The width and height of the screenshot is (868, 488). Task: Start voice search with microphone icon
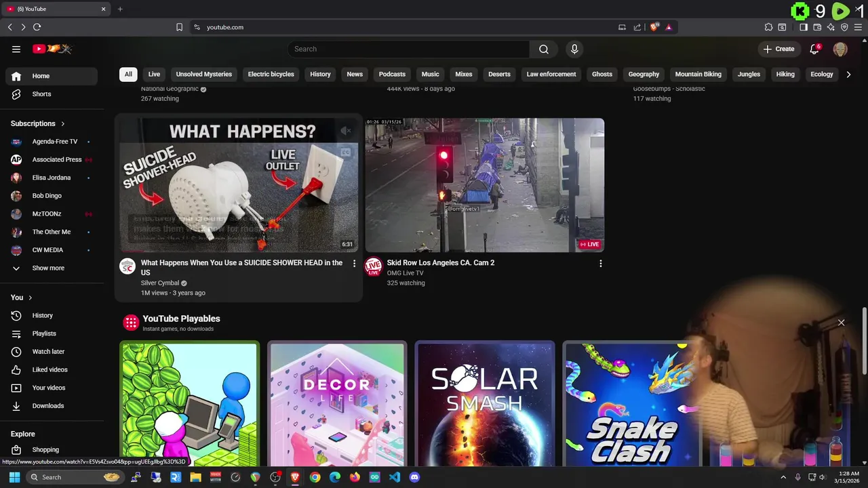pos(574,49)
